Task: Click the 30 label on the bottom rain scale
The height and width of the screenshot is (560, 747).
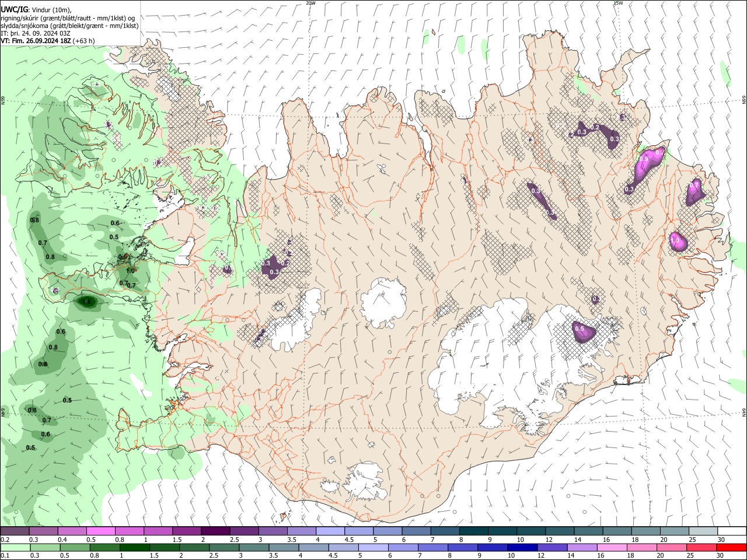Action: [x=719, y=556]
